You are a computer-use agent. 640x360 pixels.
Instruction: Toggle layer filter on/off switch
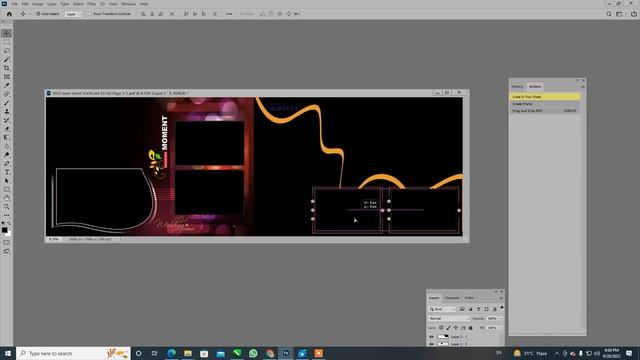[502, 308]
